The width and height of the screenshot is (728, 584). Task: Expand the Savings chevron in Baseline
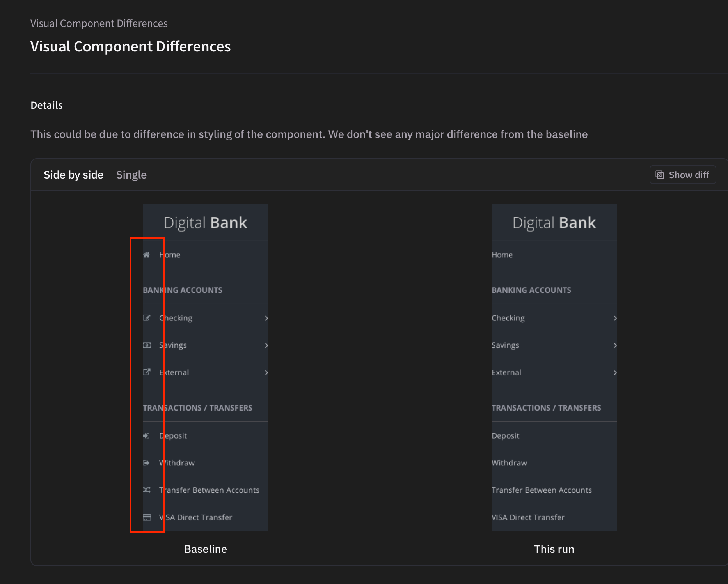point(266,345)
